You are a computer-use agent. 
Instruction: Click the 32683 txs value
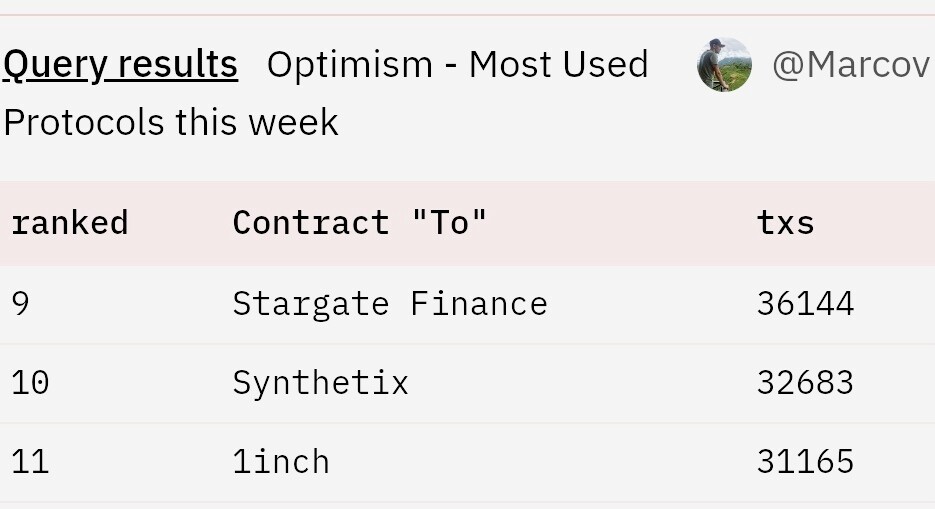coord(805,383)
